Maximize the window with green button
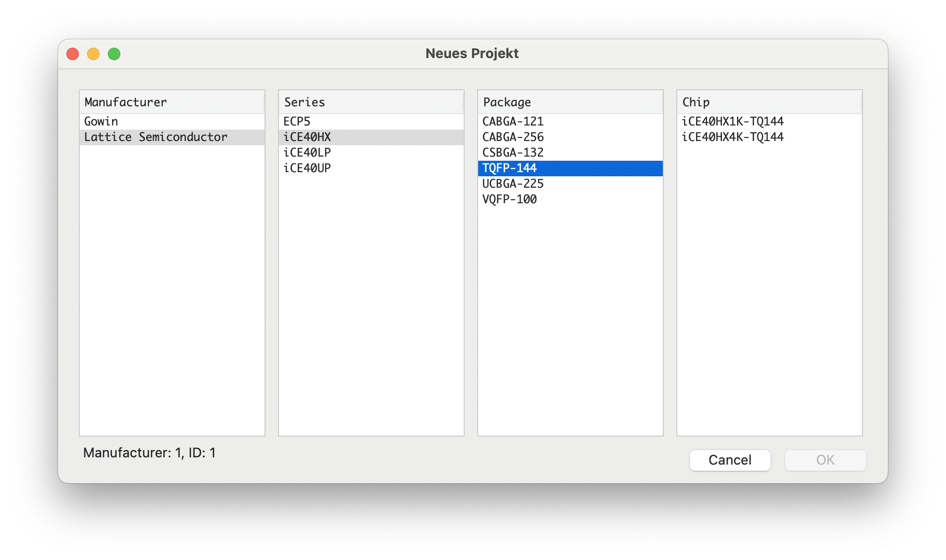 (x=114, y=54)
